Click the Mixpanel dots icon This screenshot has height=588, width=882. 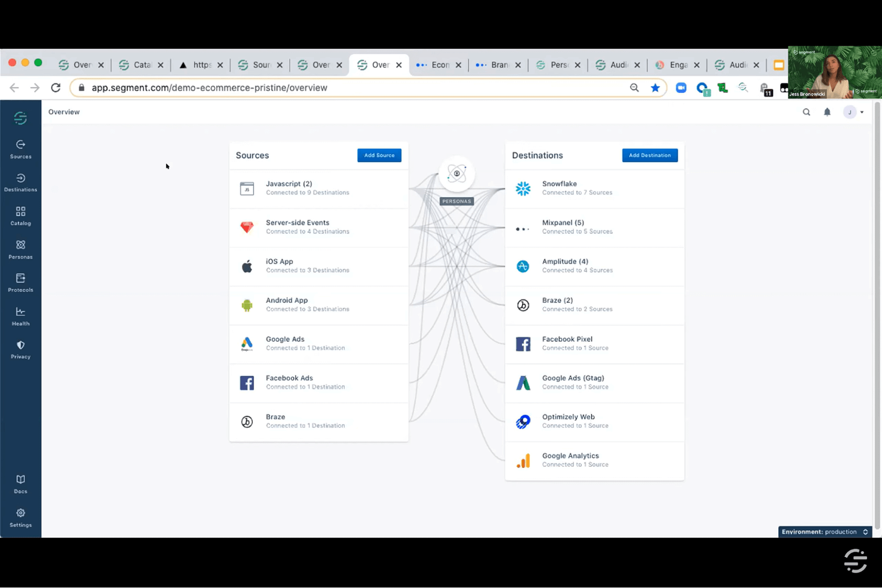523,229
